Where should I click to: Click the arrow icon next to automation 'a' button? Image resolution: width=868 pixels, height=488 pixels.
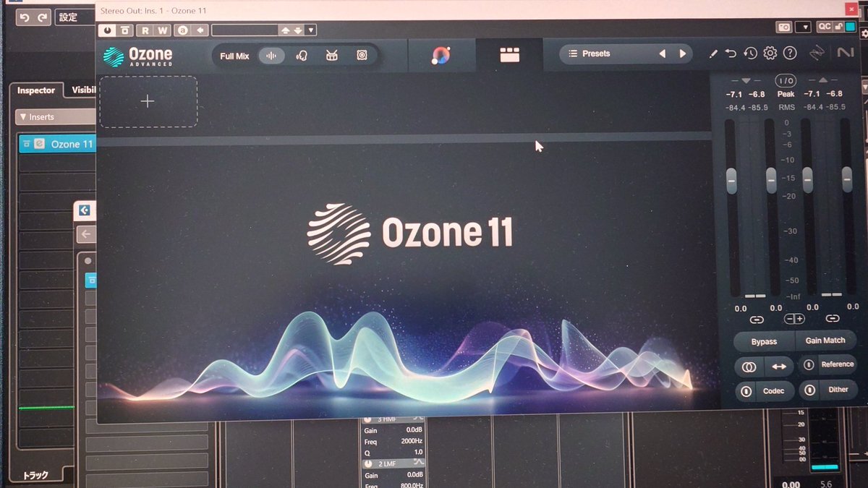[201, 30]
